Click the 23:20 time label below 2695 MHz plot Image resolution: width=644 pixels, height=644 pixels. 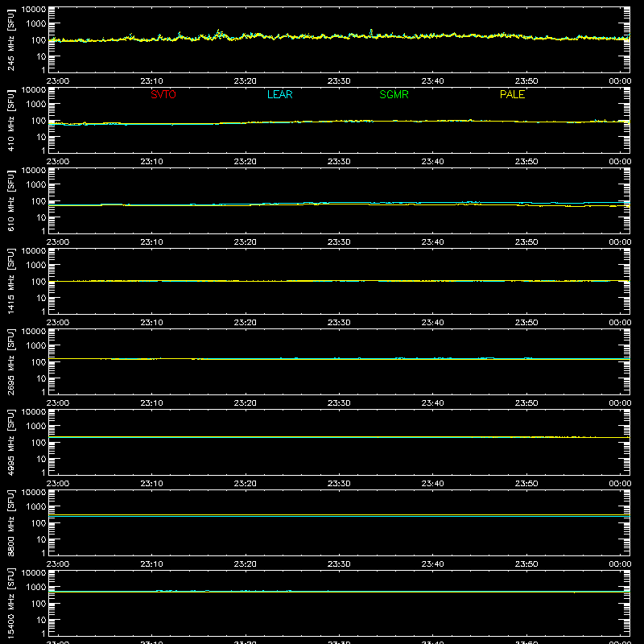pyautogui.click(x=246, y=403)
